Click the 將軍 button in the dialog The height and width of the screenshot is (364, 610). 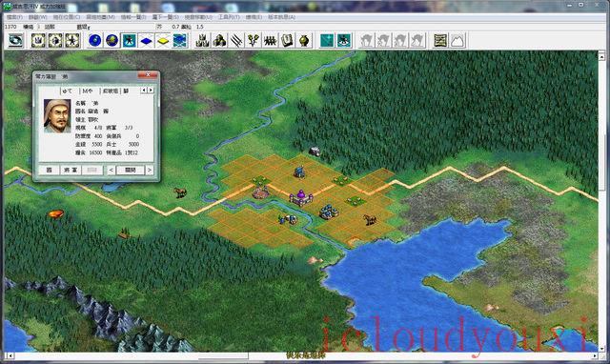coord(71,170)
